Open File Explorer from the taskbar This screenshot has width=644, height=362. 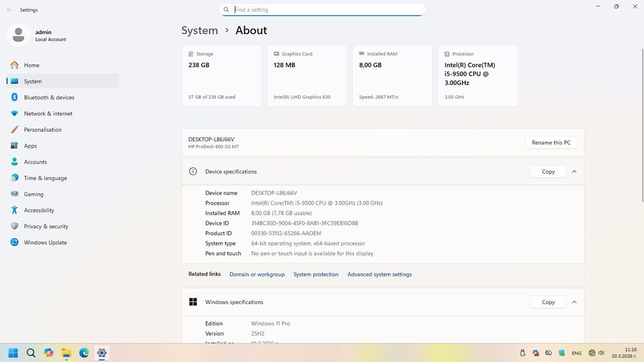[x=66, y=352]
